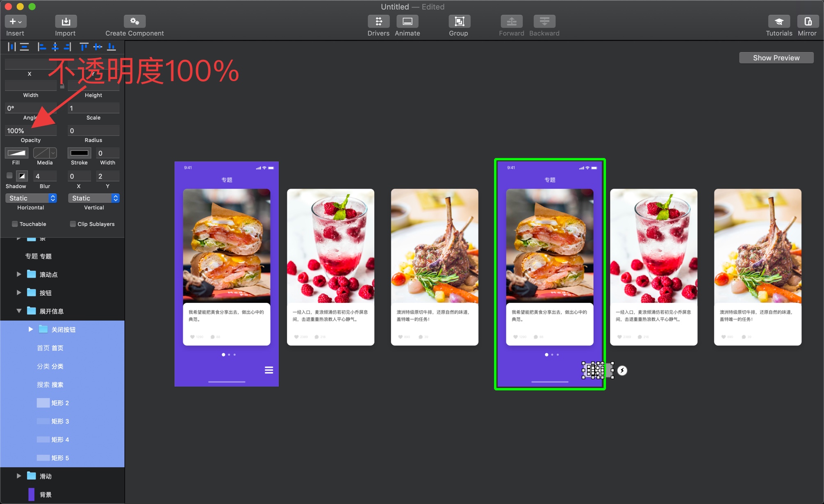
Task: Group the selected layers
Action: click(459, 21)
